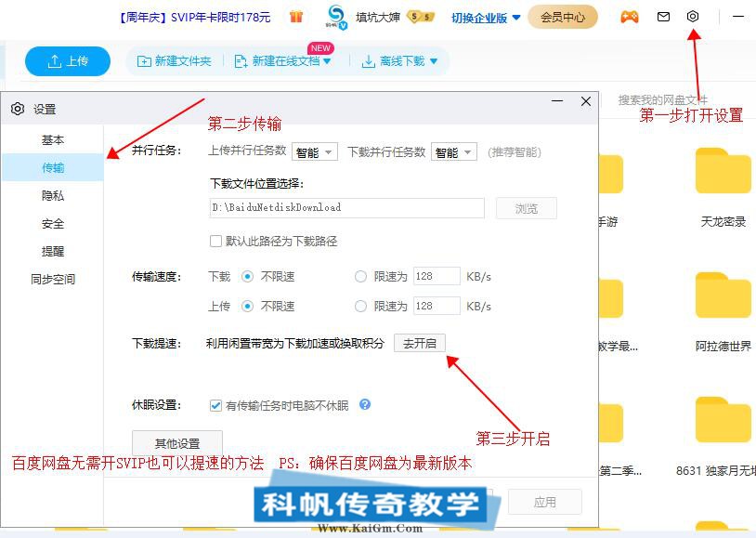Expand 离线下载 dropdown arrow
This screenshot has width=756, height=538.
pyautogui.click(x=434, y=61)
